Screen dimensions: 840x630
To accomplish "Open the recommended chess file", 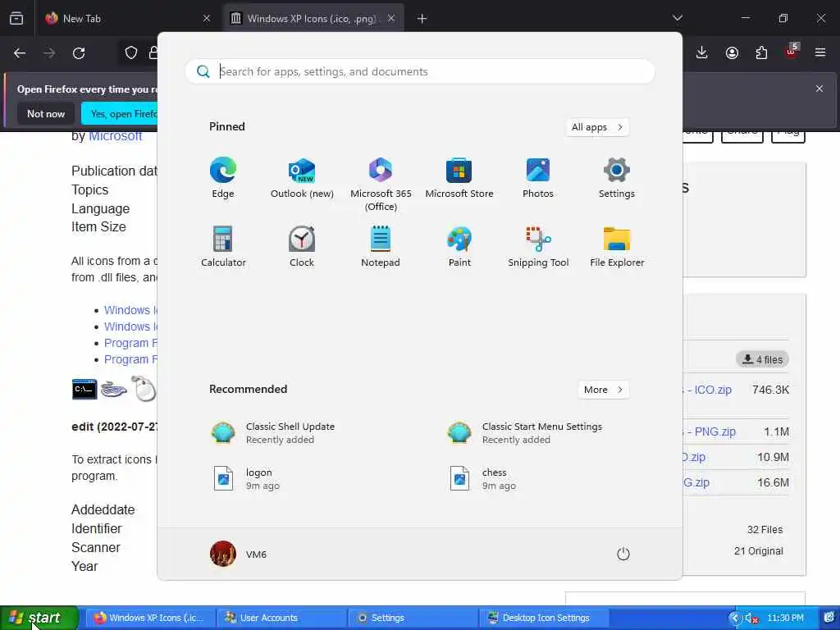I will pyautogui.click(x=482, y=479).
